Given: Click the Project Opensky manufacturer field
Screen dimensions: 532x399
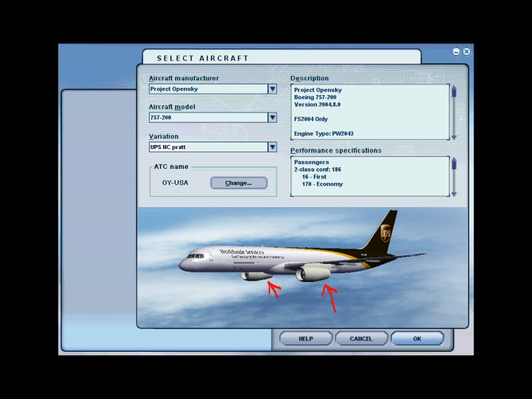Looking at the screenshot, I should [x=208, y=89].
